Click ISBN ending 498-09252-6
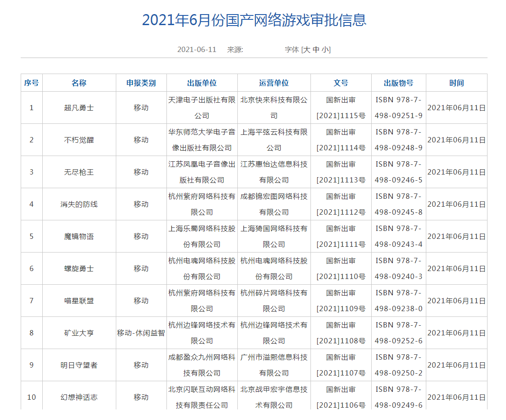The height and width of the screenshot is (420, 506). tap(399, 341)
